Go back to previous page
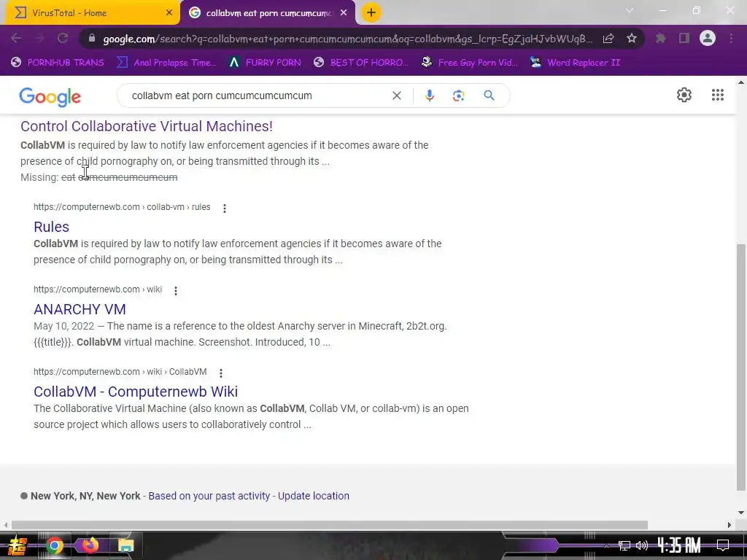This screenshot has height=560, width=747. pos(16,38)
